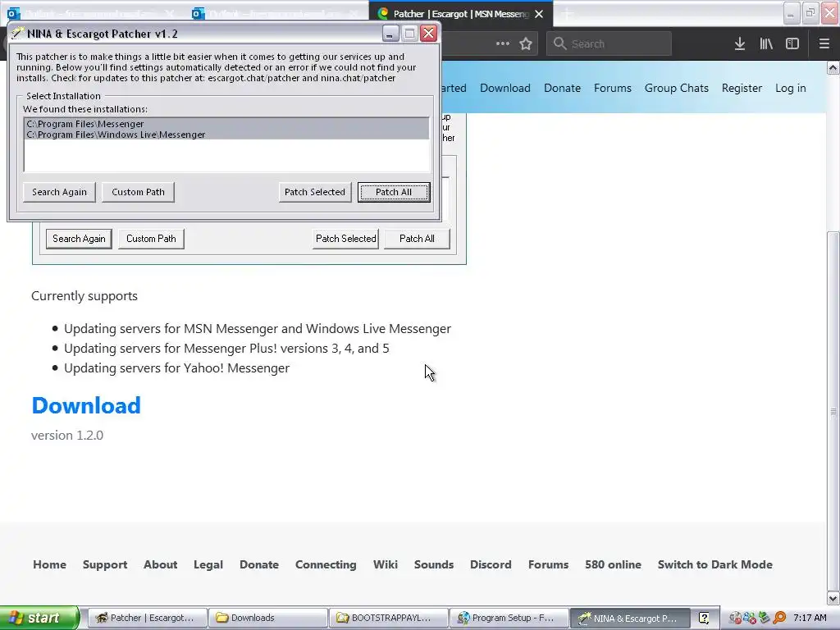This screenshot has height=630, width=840.
Task: Click About in the page footer
Action: [x=160, y=564]
